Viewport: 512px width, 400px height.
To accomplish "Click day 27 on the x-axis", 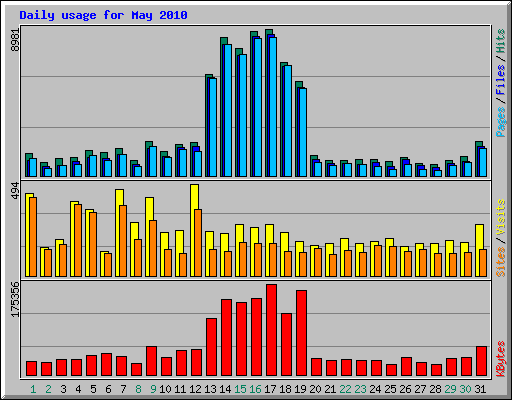I will coord(420,389).
